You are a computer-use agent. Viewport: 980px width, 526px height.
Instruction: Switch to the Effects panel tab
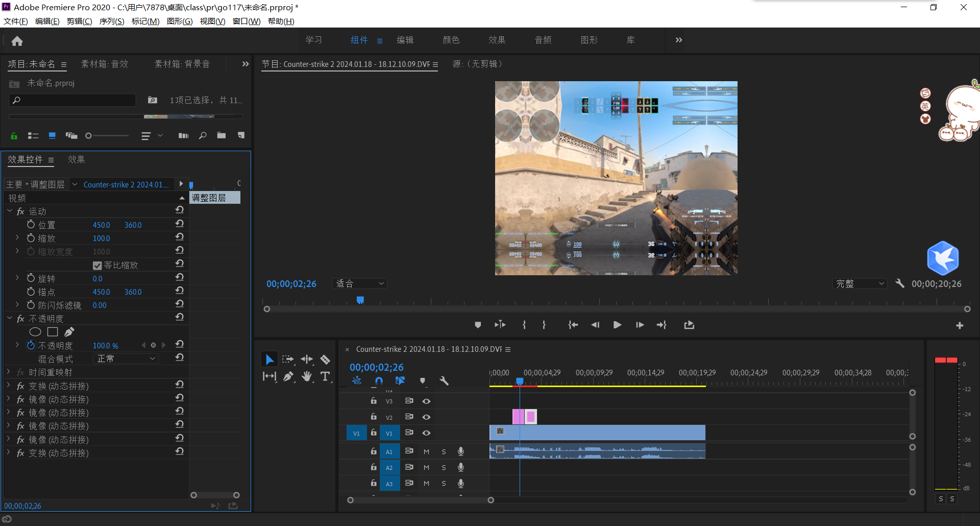click(x=77, y=159)
